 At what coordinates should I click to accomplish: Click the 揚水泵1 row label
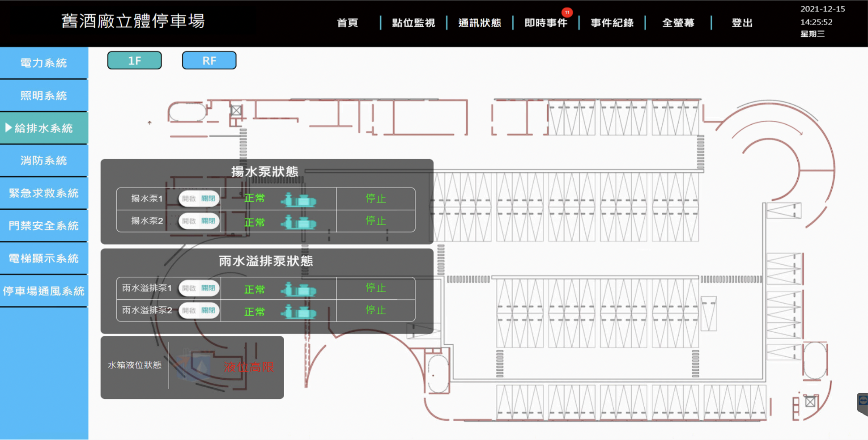(x=147, y=198)
